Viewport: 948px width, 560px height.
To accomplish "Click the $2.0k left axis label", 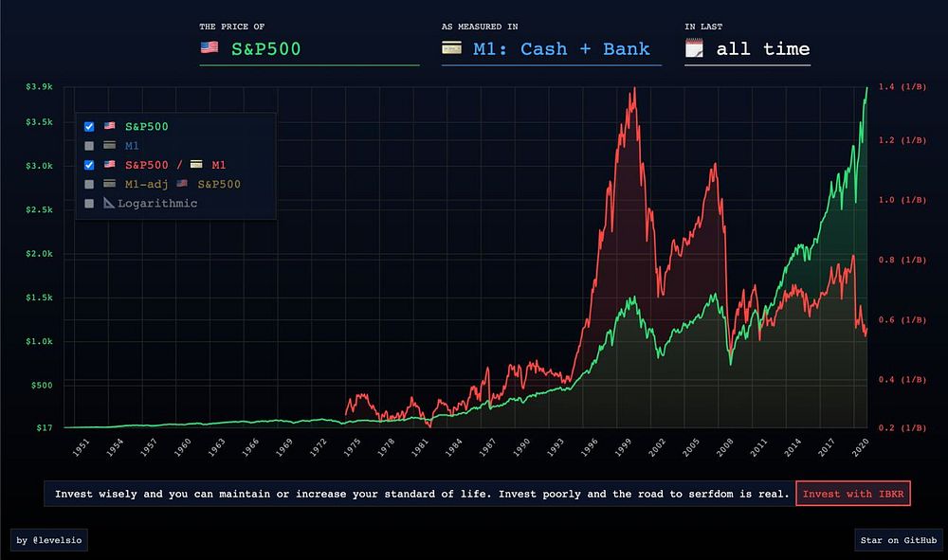I will (39, 254).
